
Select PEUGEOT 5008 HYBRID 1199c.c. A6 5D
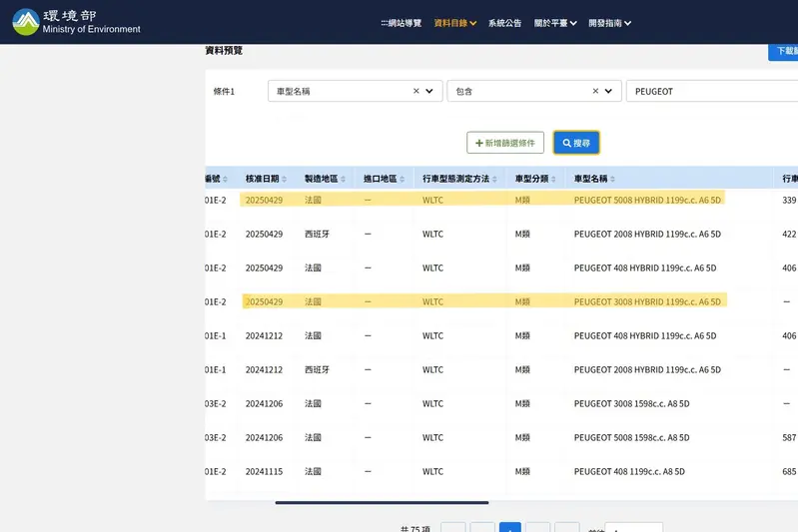pyautogui.click(x=647, y=200)
